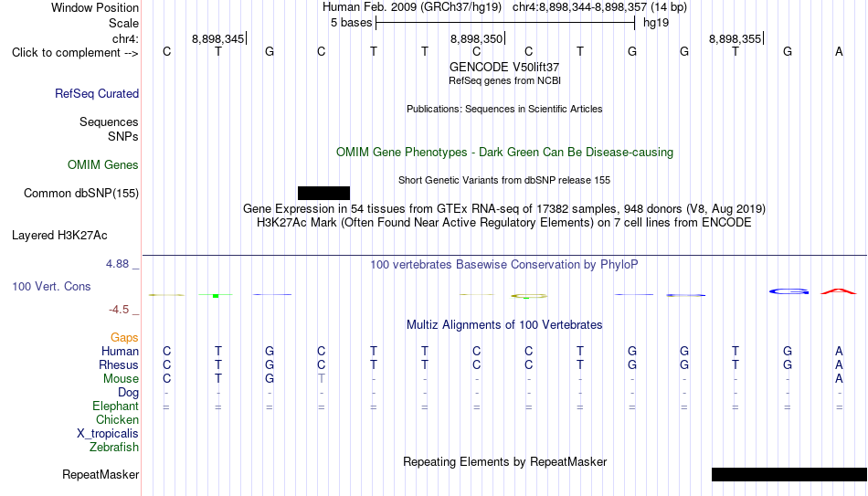The width and height of the screenshot is (868, 496).
Task: Click the Zebrafish species label
Action: pyautogui.click(x=114, y=447)
